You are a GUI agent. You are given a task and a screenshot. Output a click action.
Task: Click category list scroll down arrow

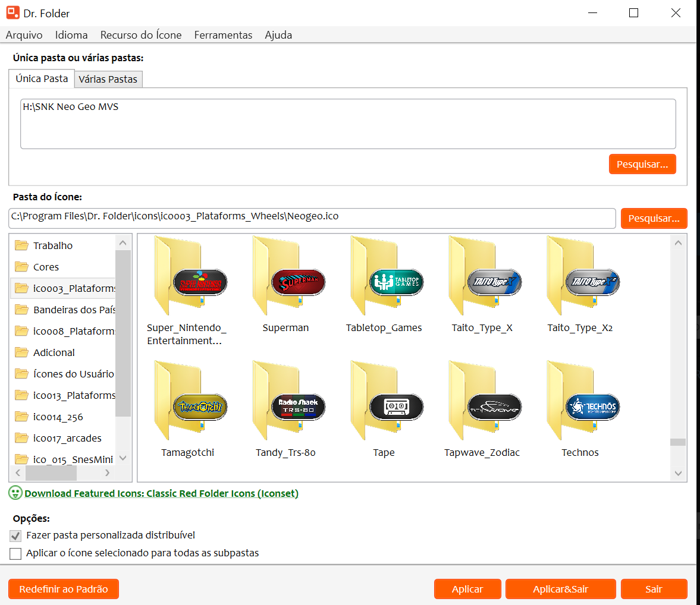coord(123,458)
